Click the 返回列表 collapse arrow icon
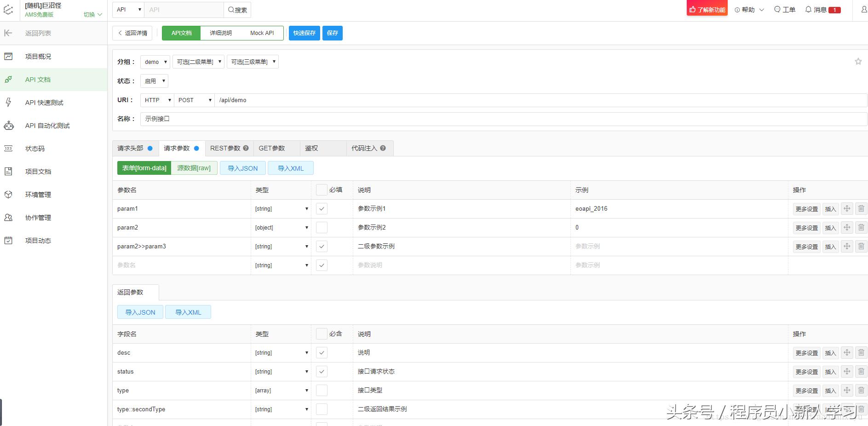The height and width of the screenshot is (426, 868). click(8, 33)
